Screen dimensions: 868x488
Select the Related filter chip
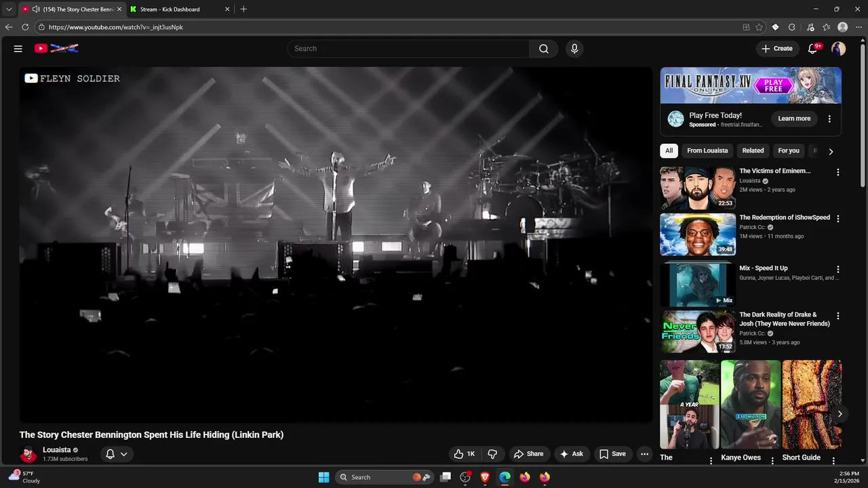click(x=753, y=150)
